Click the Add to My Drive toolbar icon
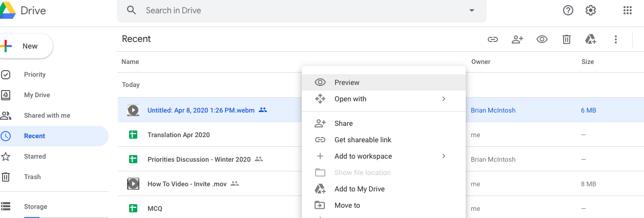644x218 pixels. coord(591,39)
